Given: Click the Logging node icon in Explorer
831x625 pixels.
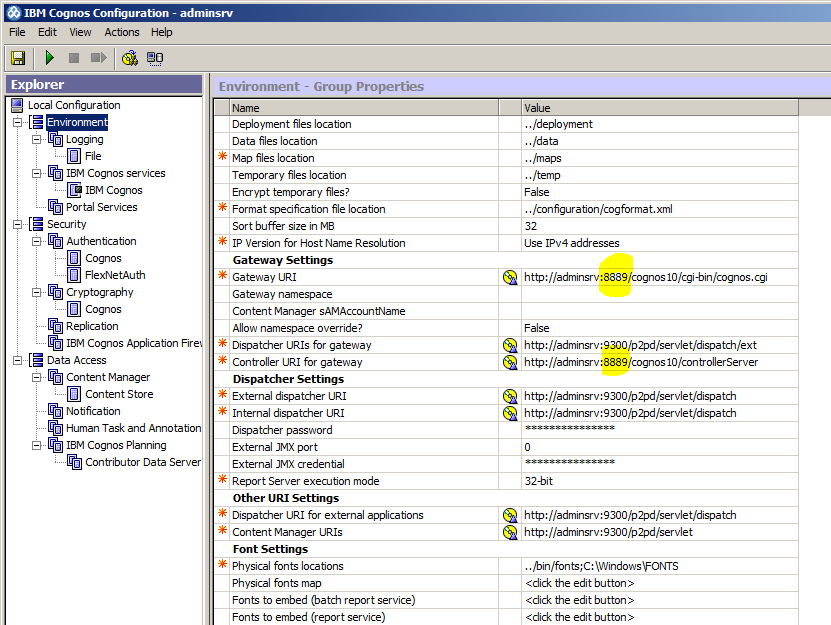Looking at the screenshot, I should (x=56, y=139).
